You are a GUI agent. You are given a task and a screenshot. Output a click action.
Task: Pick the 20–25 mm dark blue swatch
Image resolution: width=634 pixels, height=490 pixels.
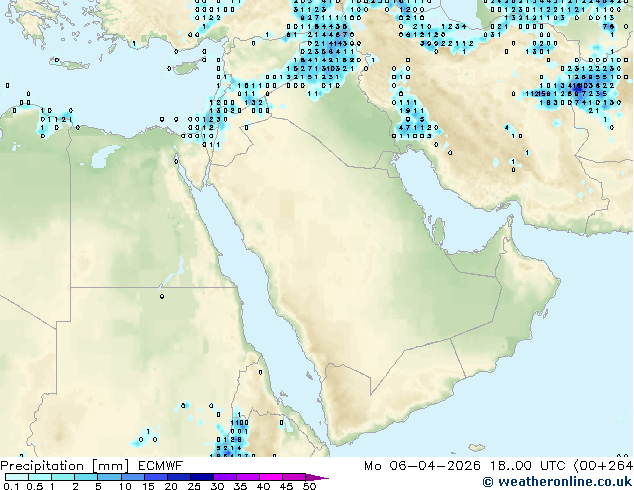178,477
